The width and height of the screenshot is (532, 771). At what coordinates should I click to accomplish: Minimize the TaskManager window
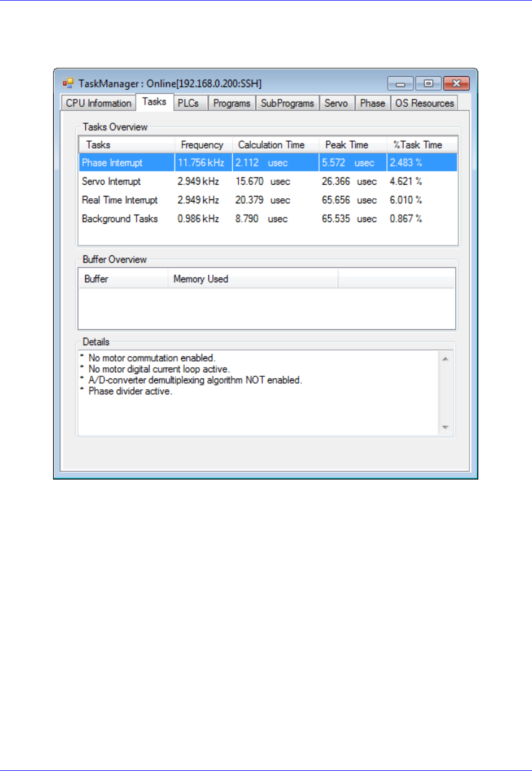400,84
